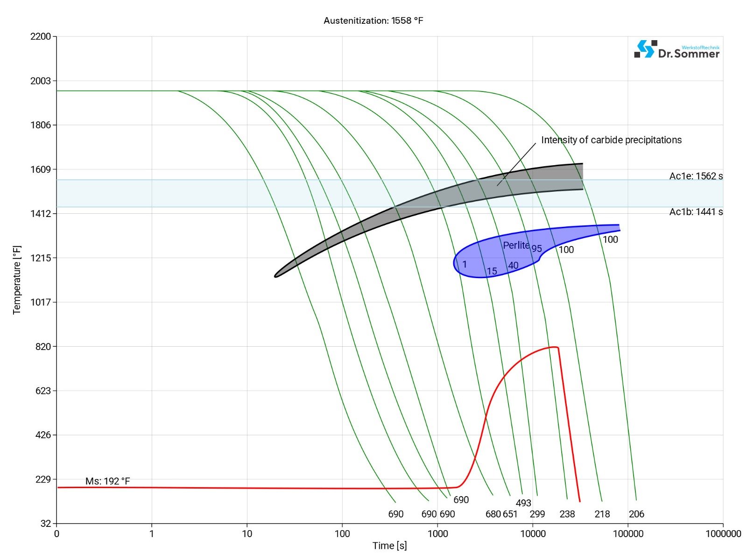
Task: Click the 2200 tick on temperature axis
Action: tap(40, 36)
